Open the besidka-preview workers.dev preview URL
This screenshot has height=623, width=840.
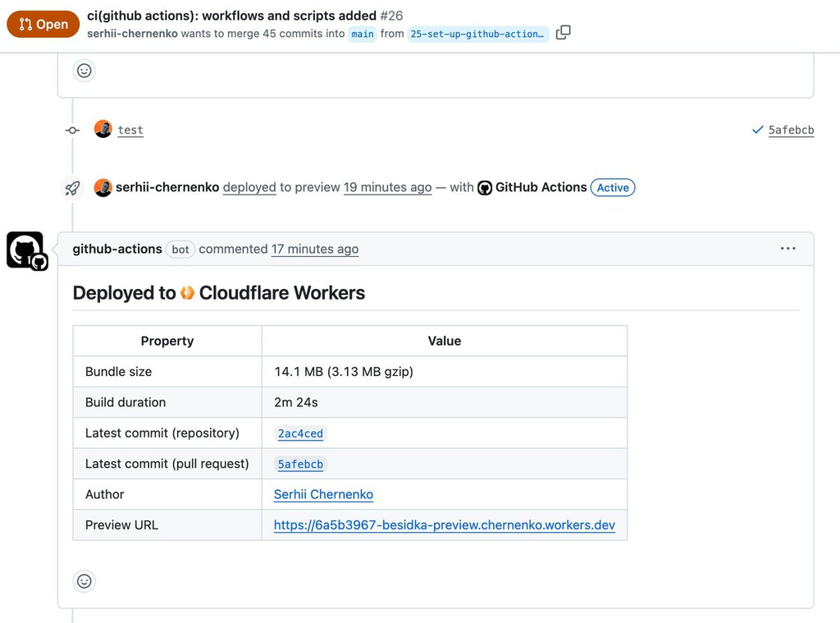coord(444,525)
